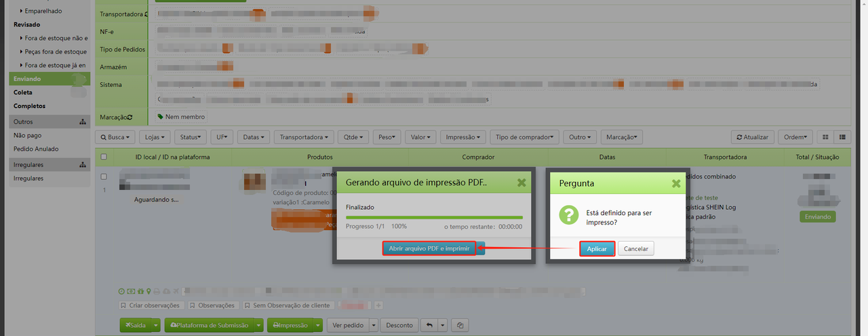868x336 pixels.
Task: Open the Status filter dropdown
Action: 190,136
